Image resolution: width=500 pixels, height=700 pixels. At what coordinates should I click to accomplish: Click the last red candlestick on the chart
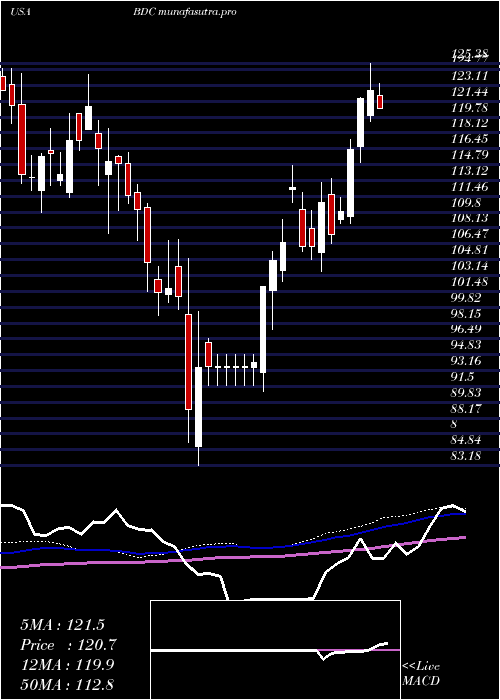(x=380, y=102)
